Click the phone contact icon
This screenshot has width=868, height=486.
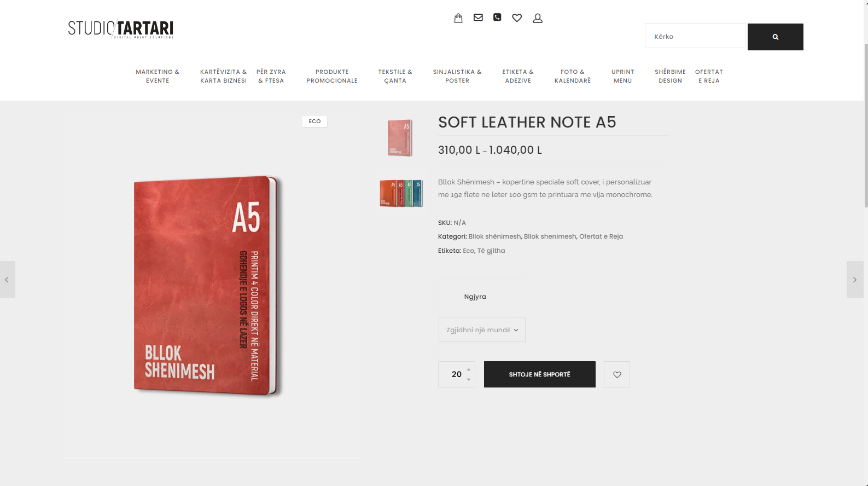497,17
